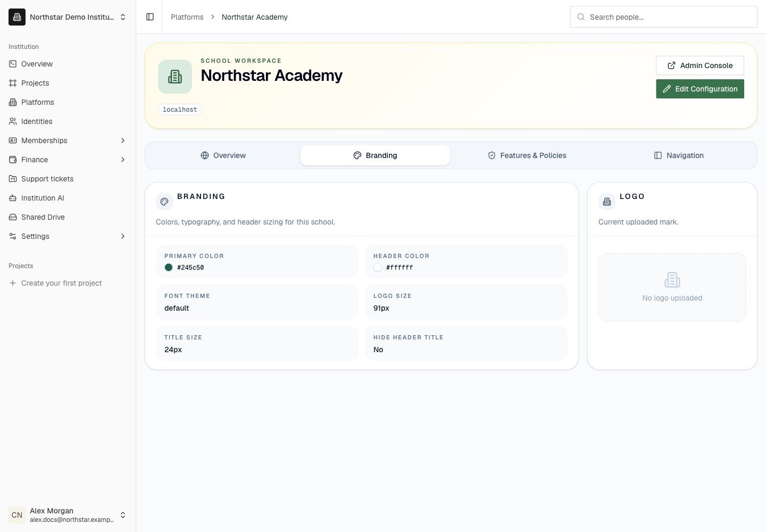Click Create your first project link
Viewport: 766px width, 532px height.
[62, 283]
